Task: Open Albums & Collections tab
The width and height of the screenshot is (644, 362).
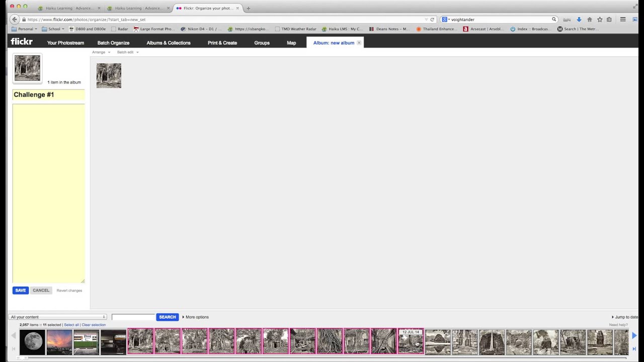Action: (169, 43)
